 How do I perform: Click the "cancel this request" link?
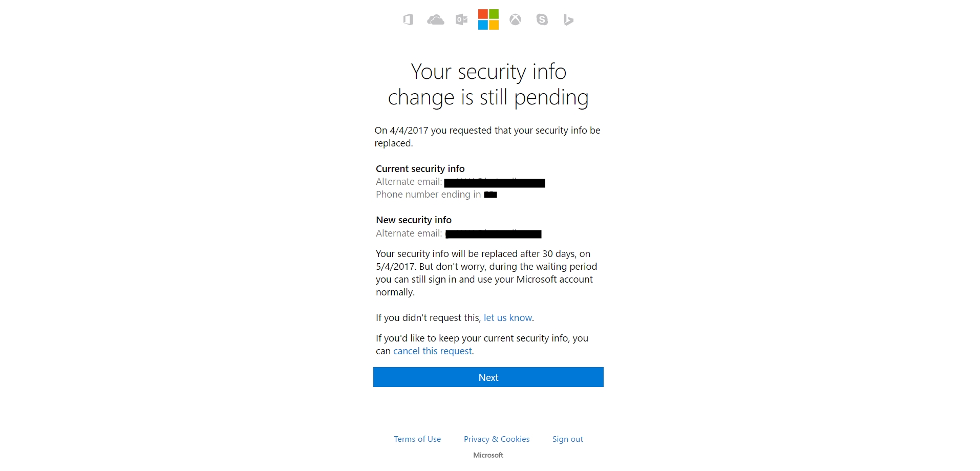[x=433, y=351]
